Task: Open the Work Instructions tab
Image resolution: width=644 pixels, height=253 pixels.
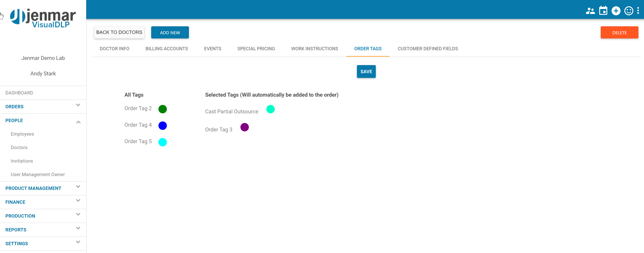Action: (x=315, y=49)
